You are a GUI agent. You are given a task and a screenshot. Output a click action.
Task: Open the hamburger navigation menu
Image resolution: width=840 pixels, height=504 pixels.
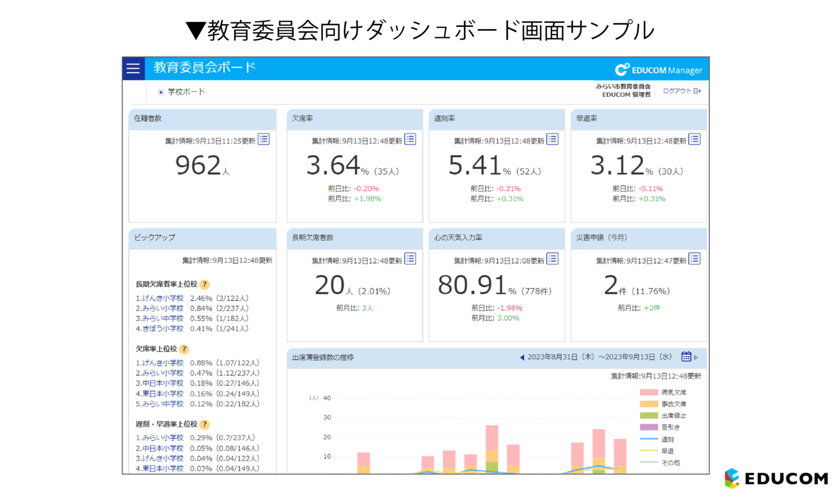133,69
